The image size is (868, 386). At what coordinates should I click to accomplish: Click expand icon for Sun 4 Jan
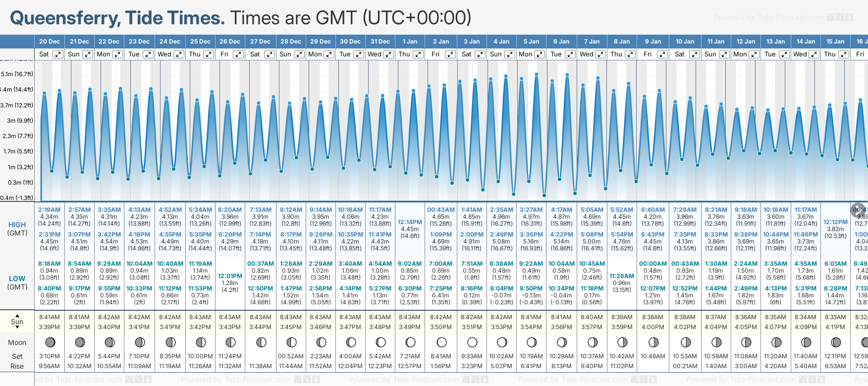click(509, 54)
